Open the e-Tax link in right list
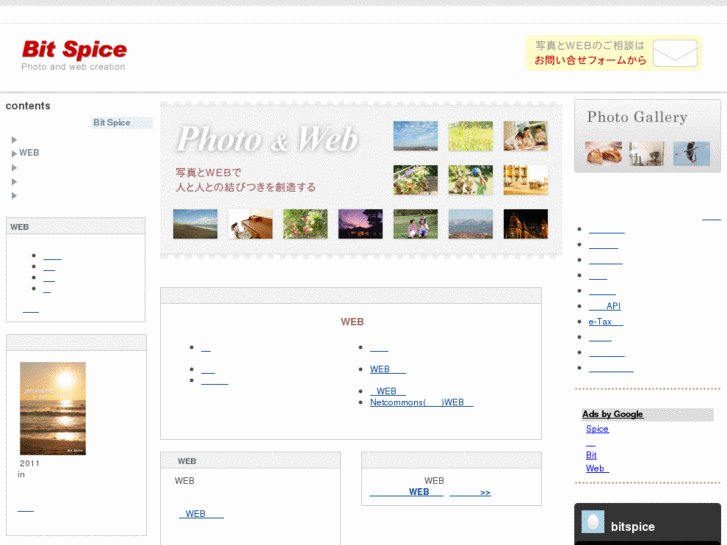 tap(606, 321)
